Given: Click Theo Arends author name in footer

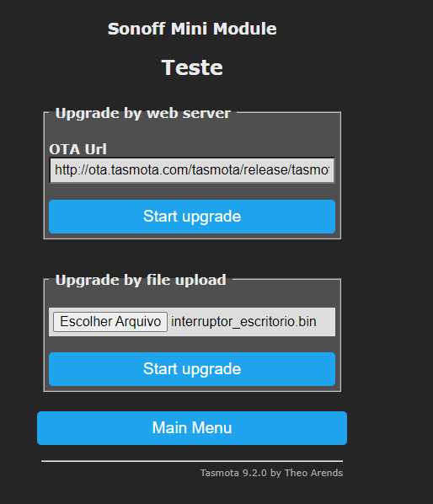Looking at the screenshot, I should (x=313, y=473).
